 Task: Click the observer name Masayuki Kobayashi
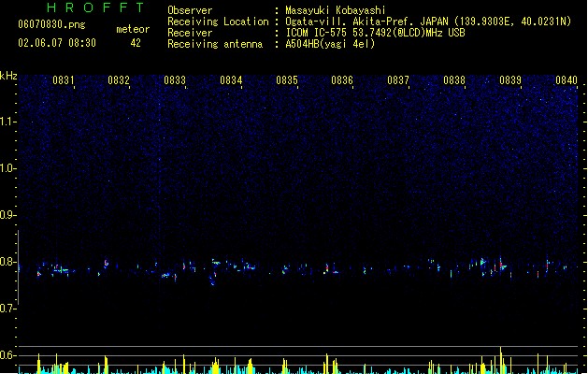336,10
